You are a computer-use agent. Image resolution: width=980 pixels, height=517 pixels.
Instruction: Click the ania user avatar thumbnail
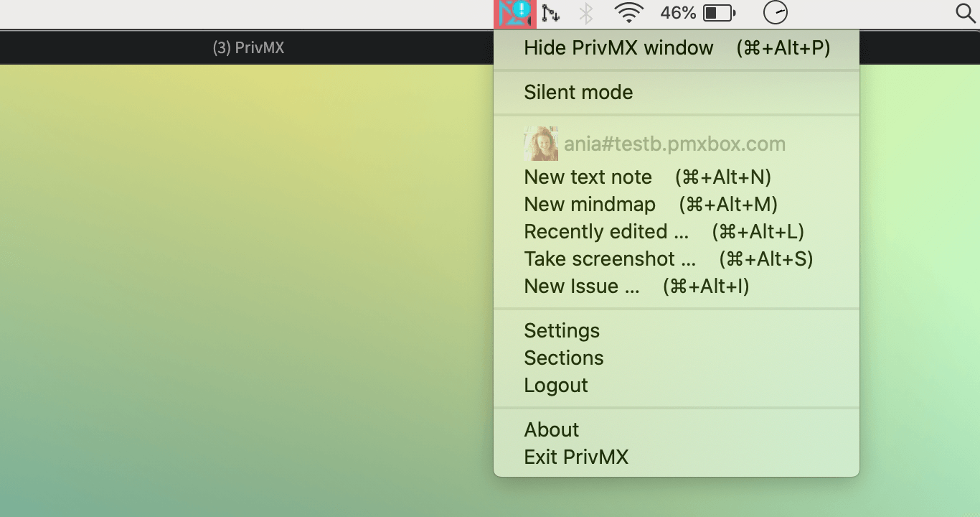(x=541, y=144)
